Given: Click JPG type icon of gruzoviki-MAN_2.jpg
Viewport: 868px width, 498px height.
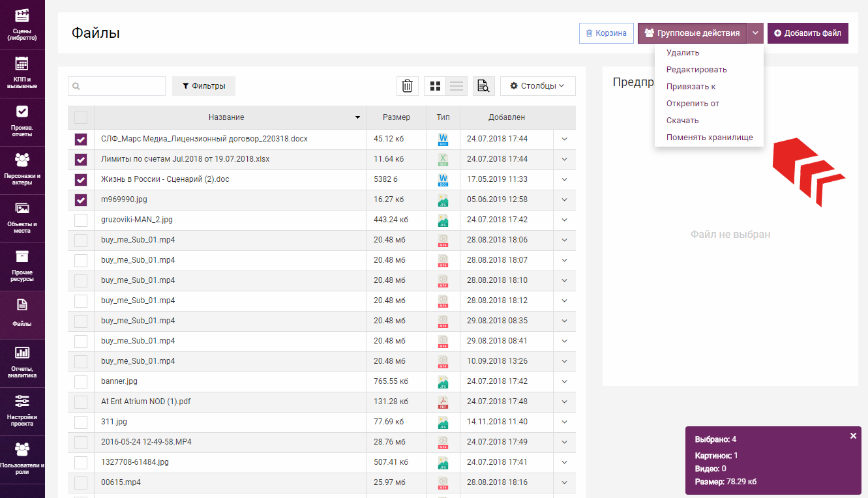Looking at the screenshot, I should click(443, 220).
